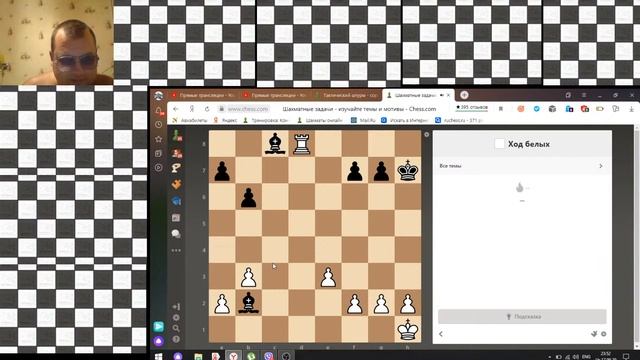Open the chat bubbles icon in Chess.com sidebar
The width and height of the screenshot is (640, 360).
(176, 233)
